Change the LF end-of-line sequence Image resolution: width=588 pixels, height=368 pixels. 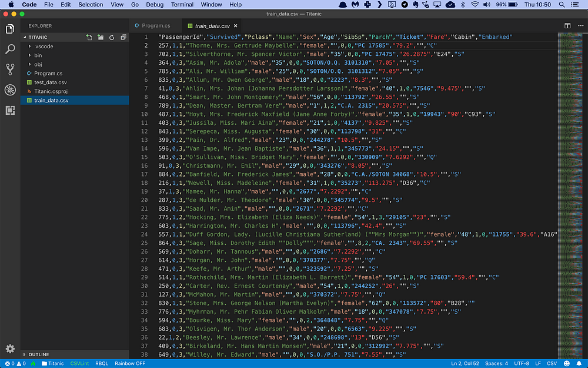tap(538, 363)
